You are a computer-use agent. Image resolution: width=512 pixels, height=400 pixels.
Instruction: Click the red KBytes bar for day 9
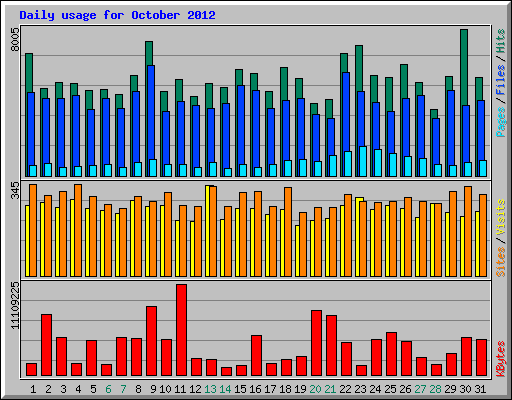tap(151, 341)
